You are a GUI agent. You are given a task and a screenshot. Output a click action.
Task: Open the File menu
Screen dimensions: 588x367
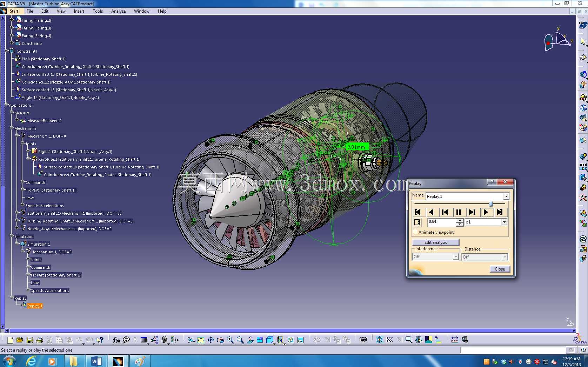30,11
